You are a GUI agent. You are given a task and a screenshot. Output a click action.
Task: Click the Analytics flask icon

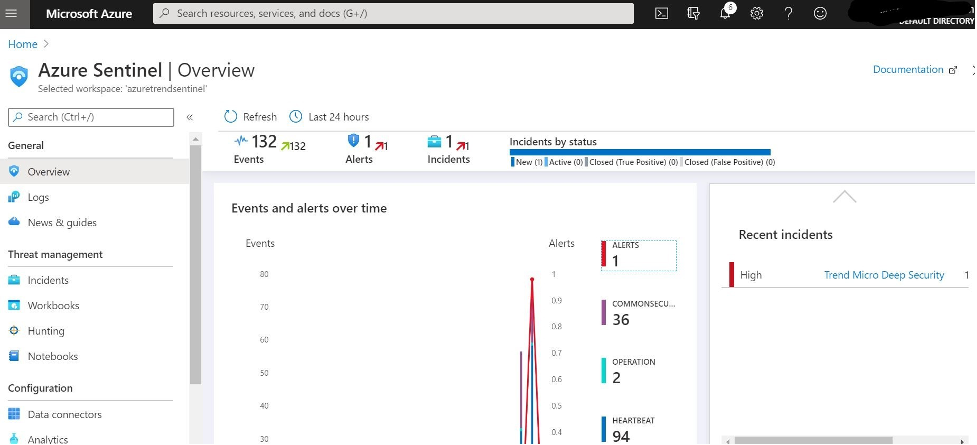[14, 439]
